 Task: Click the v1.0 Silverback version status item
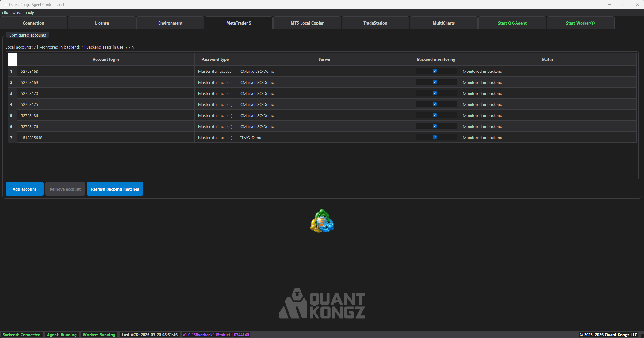tap(216, 335)
